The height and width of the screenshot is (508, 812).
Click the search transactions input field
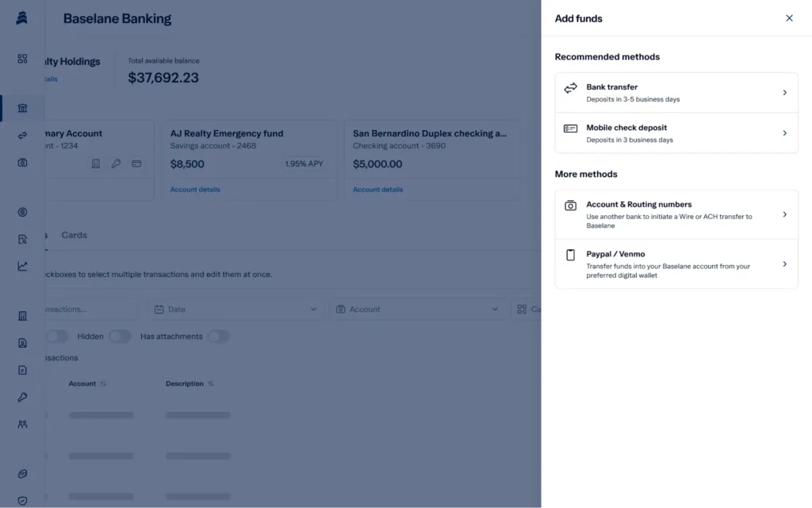pyautogui.click(x=92, y=309)
